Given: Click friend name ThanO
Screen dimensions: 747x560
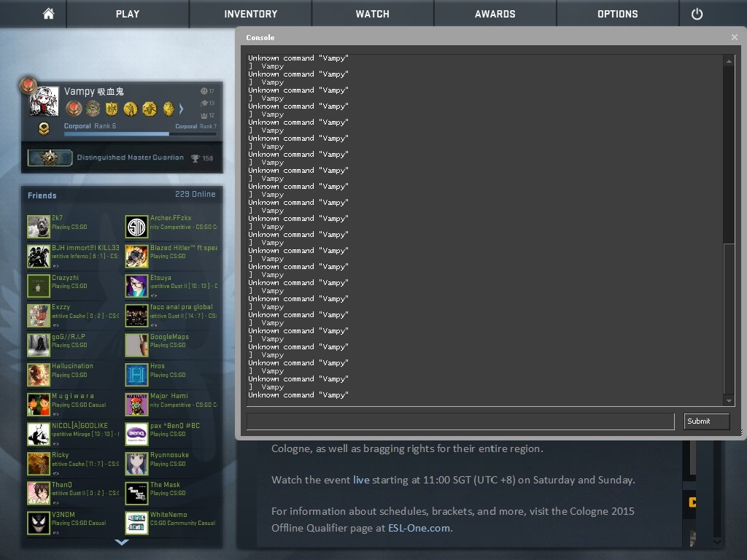Looking at the screenshot, I should coord(62,485).
